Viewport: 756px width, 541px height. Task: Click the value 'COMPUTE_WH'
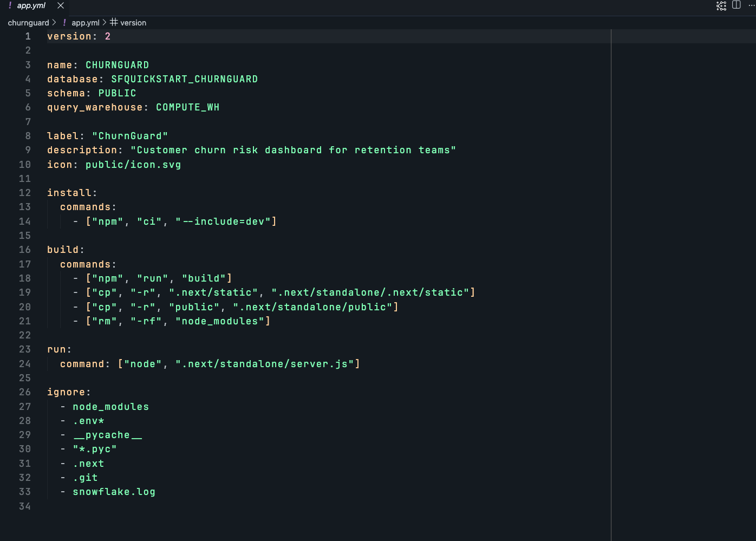(187, 107)
